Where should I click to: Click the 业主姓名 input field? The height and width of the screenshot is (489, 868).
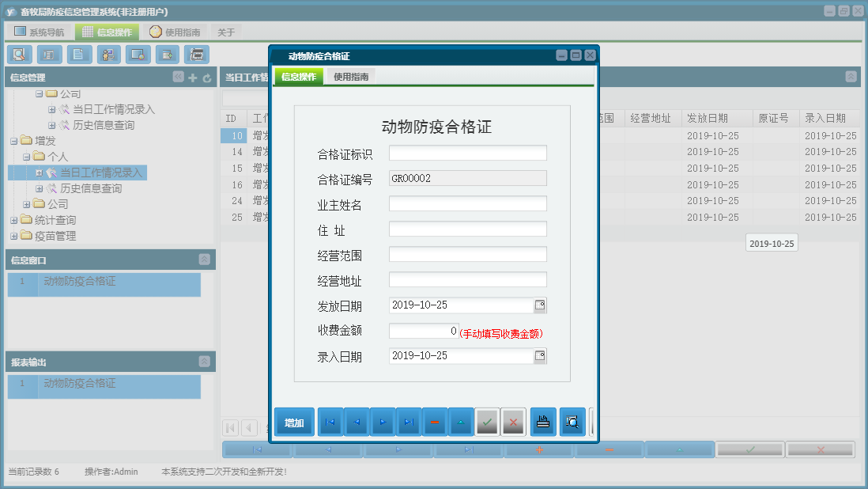[466, 203]
